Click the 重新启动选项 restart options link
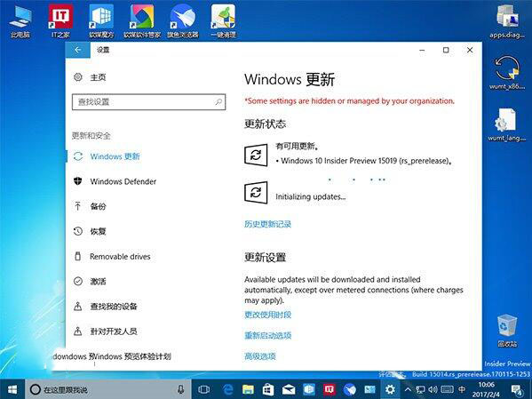Image resolution: width=532 pixels, height=399 pixels. (267, 336)
